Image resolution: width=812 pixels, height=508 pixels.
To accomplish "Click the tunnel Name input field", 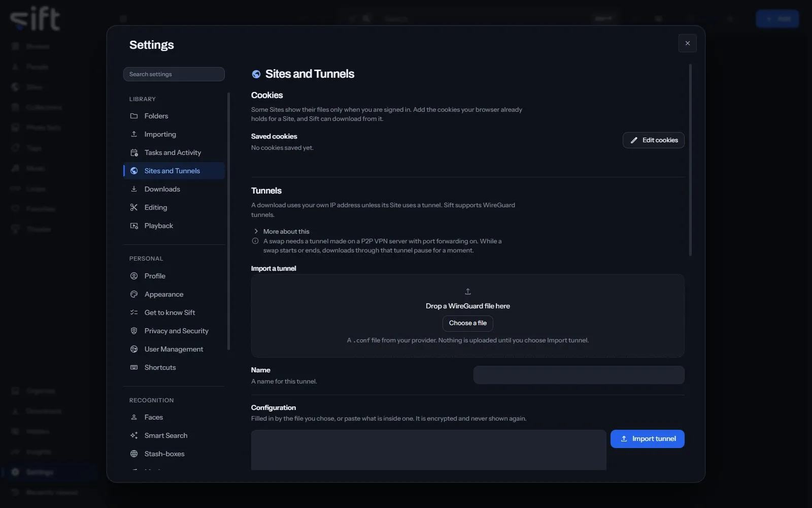I will tap(579, 375).
